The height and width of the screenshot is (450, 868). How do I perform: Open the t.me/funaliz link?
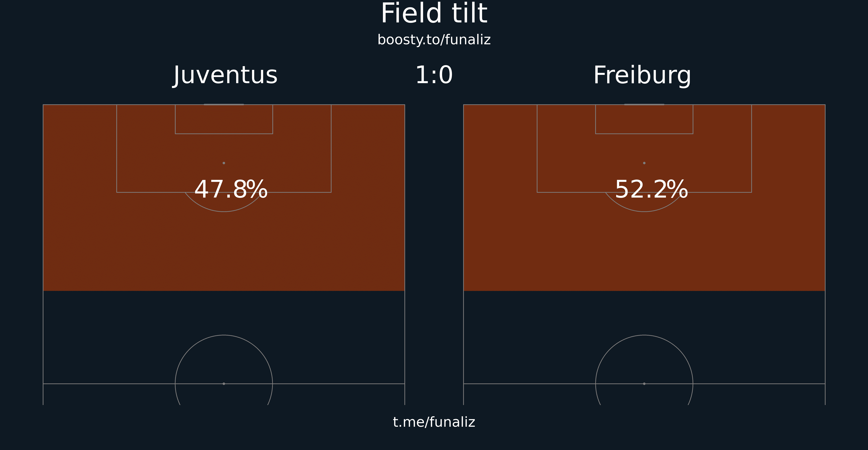click(434, 422)
